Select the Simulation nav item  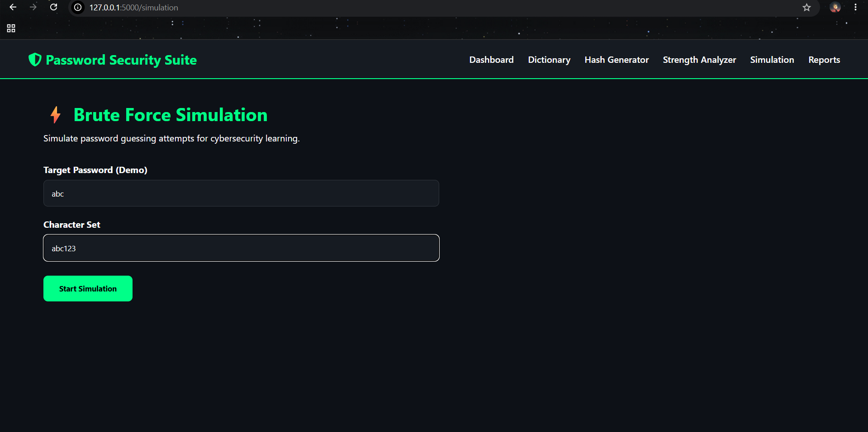772,60
